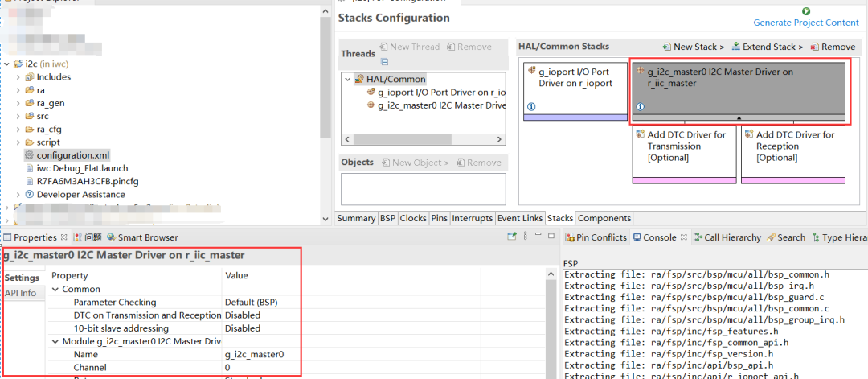Collapse the Module g_i2c_master0 property group

[55, 341]
